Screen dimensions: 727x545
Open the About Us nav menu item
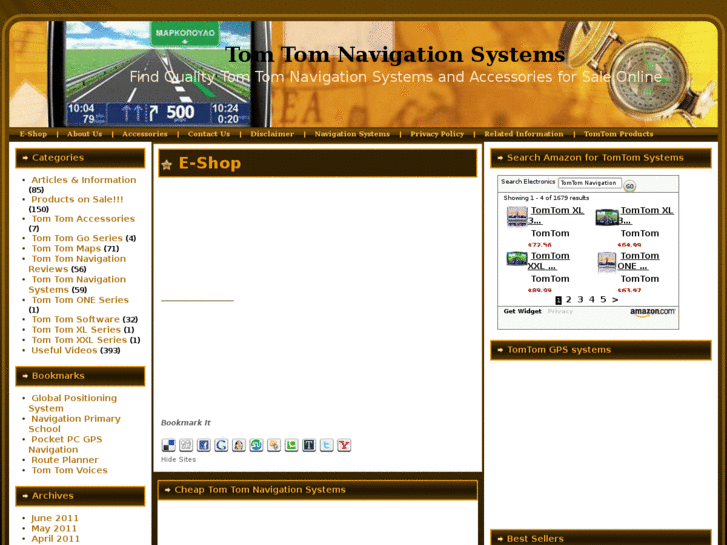pos(84,134)
